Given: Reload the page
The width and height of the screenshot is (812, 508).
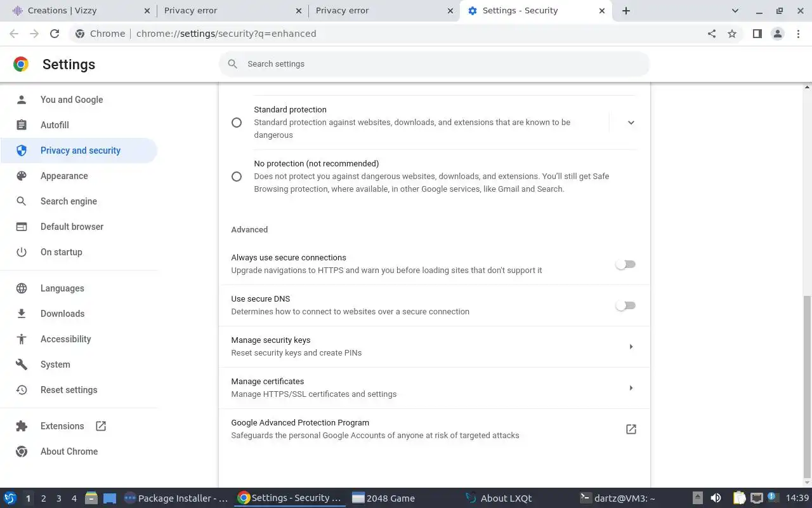Looking at the screenshot, I should pos(55,34).
